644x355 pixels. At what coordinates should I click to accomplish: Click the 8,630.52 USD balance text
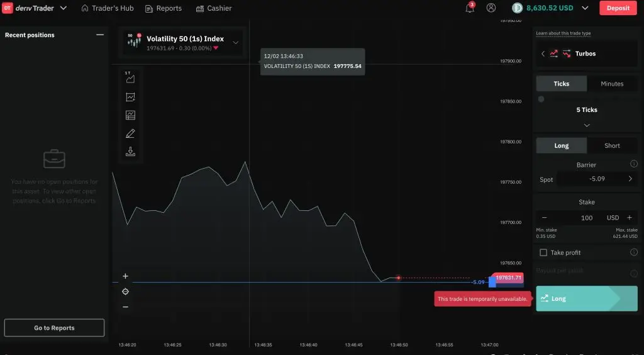click(550, 8)
